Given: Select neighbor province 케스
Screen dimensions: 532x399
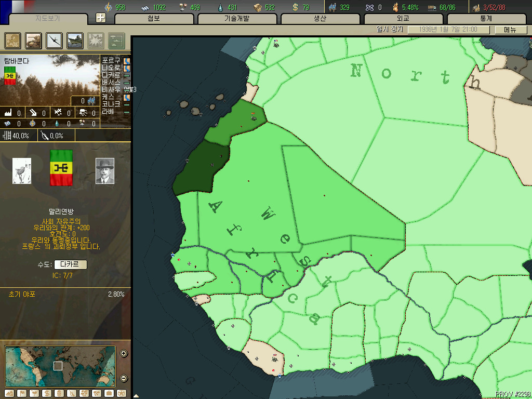Looking at the screenshot, I should pos(108,97).
